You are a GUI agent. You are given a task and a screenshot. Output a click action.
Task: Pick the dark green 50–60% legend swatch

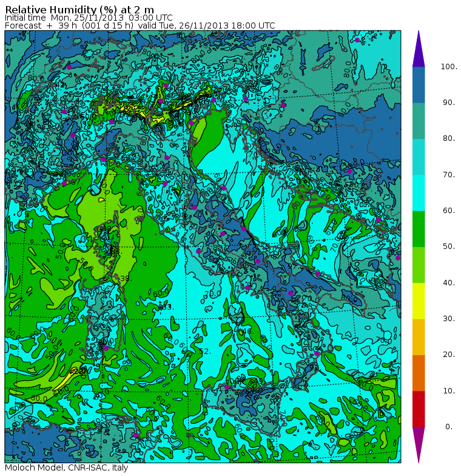(419, 229)
